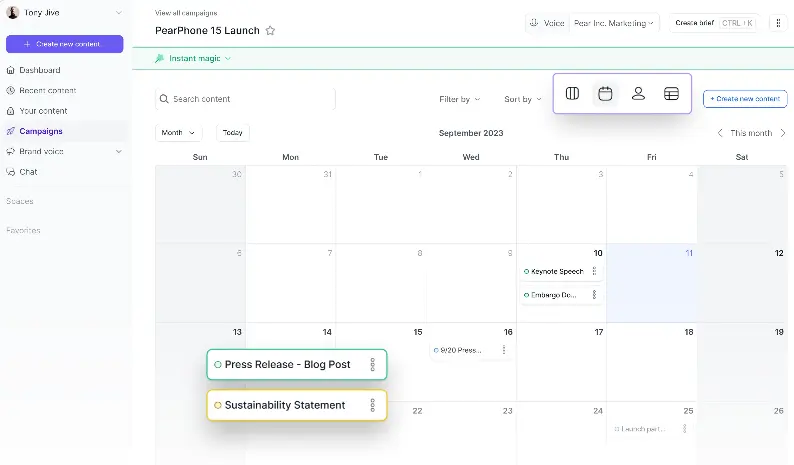Open the Filter by dropdown

[459, 99]
